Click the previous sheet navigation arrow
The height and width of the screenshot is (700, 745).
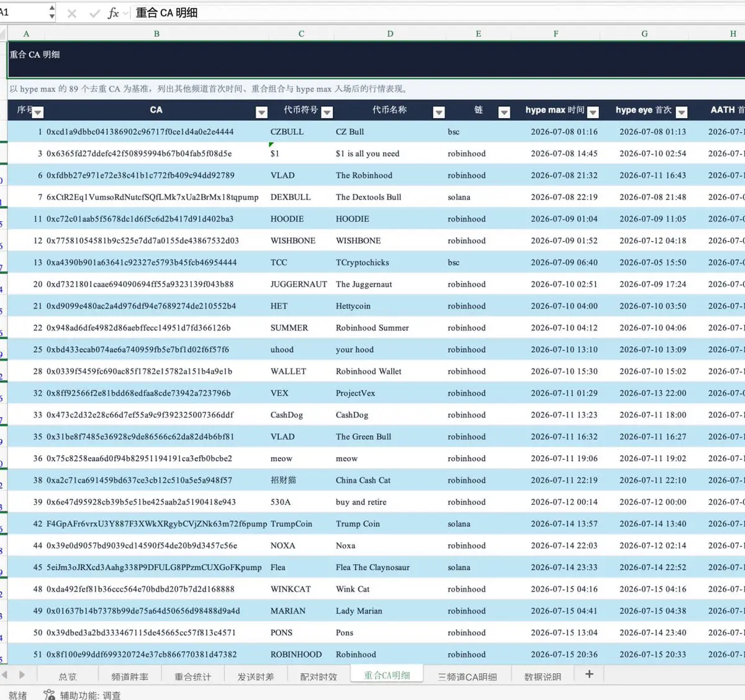(5, 675)
